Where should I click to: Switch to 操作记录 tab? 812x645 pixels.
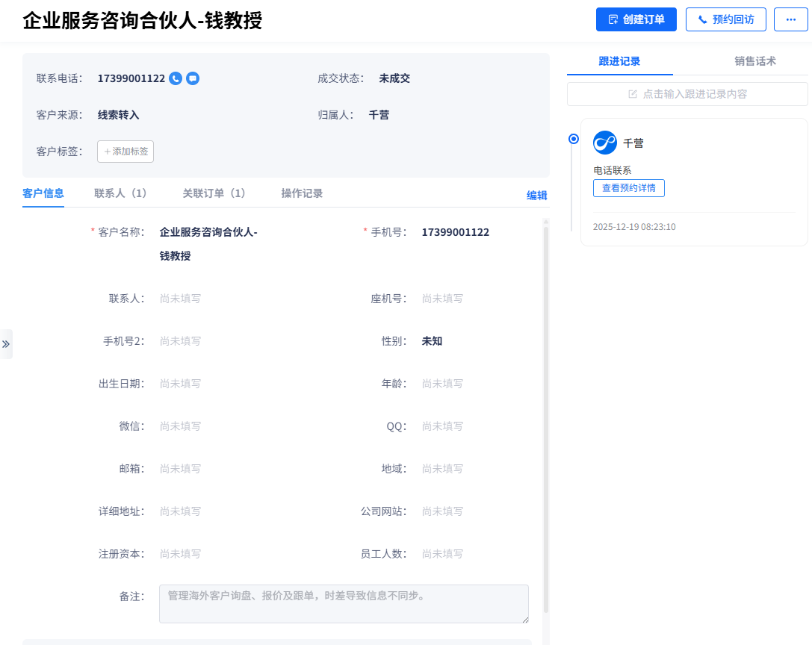[x=302, y=193]
